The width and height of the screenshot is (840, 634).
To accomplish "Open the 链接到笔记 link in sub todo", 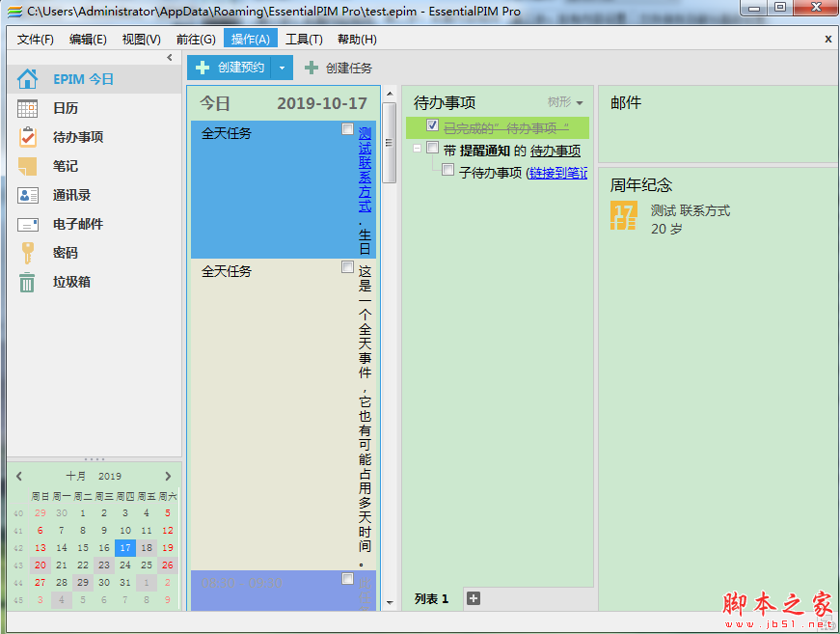I will click(x=558, y=173).
